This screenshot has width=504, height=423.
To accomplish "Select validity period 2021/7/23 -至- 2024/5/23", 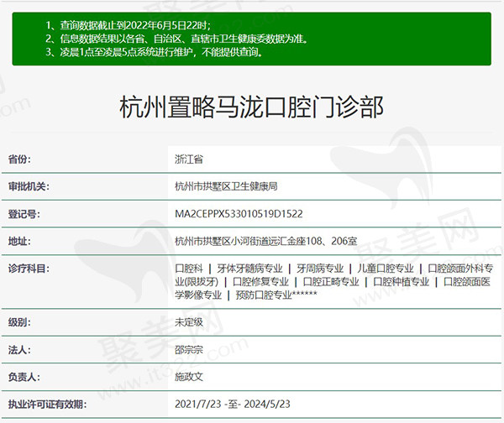I will click(x=233, y=404).
